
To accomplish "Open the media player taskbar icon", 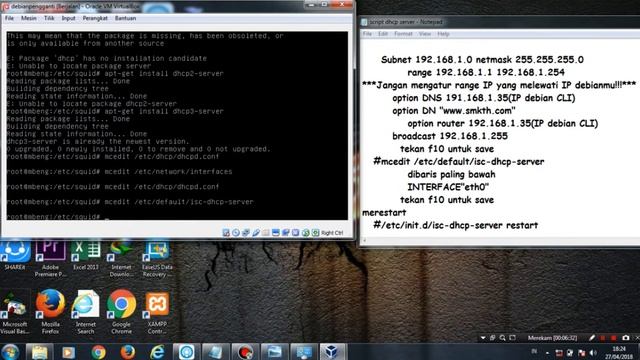I will 69,352.
